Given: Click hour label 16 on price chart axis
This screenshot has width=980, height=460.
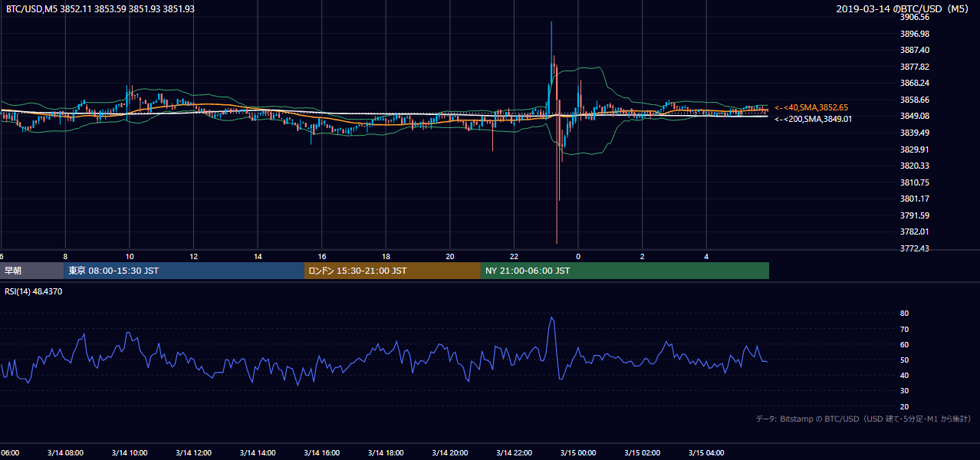Looking at the screenshot, I should pyautogui.click(x=322, y=257).
